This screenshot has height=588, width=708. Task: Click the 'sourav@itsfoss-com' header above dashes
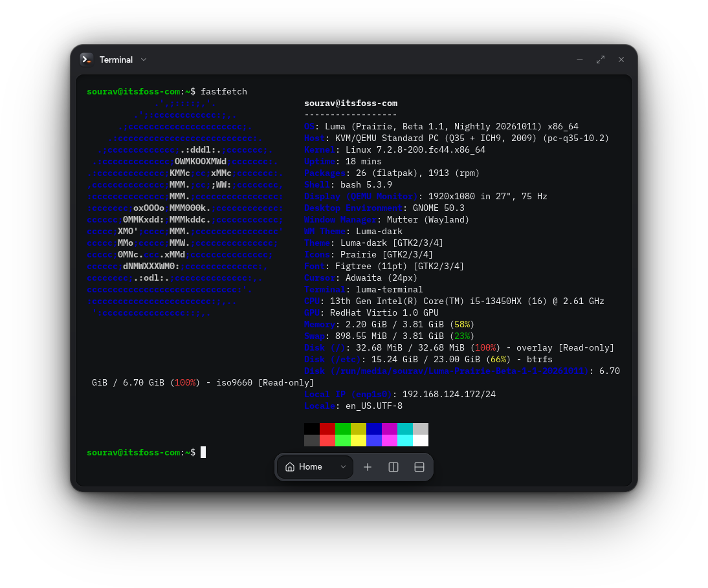click(351, 103)
